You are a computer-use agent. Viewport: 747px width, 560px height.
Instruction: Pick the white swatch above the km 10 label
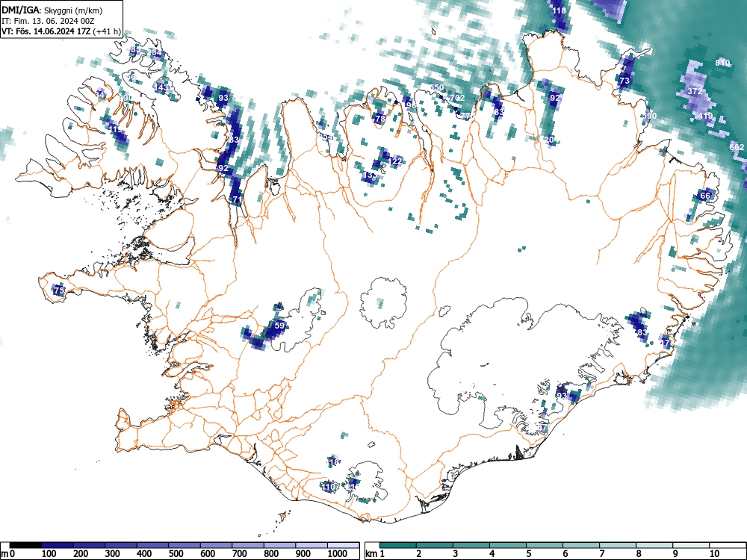727,545
